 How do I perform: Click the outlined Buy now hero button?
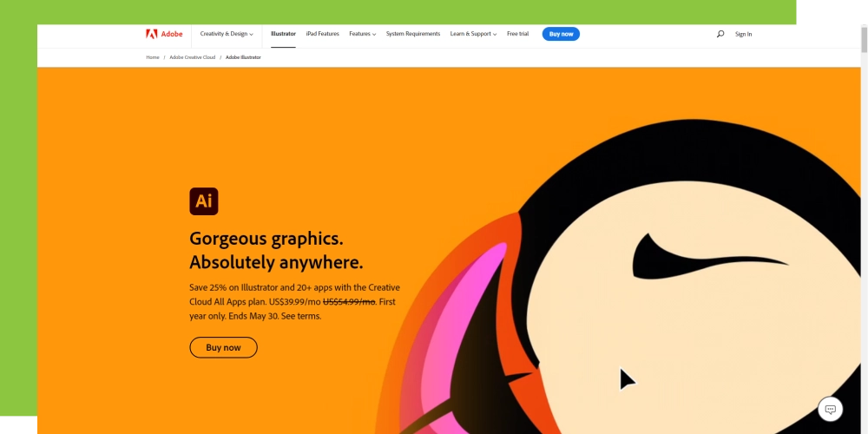[x=223, y=348]
